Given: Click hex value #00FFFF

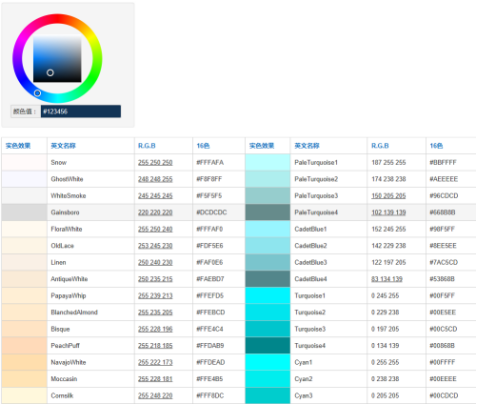Looking at the screenshot, I should point(442,362).
